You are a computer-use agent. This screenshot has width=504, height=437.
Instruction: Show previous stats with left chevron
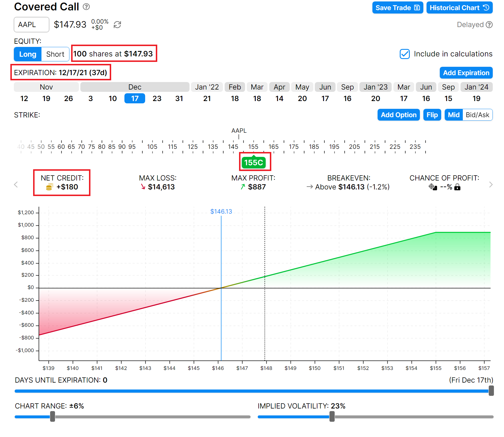(16, 185)
